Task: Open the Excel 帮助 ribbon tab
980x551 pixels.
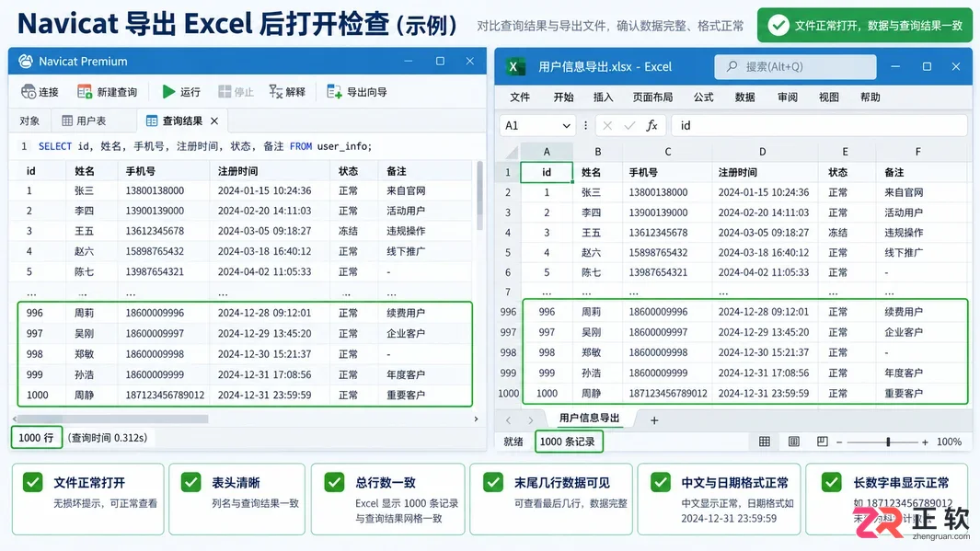Action: (870, 97)
